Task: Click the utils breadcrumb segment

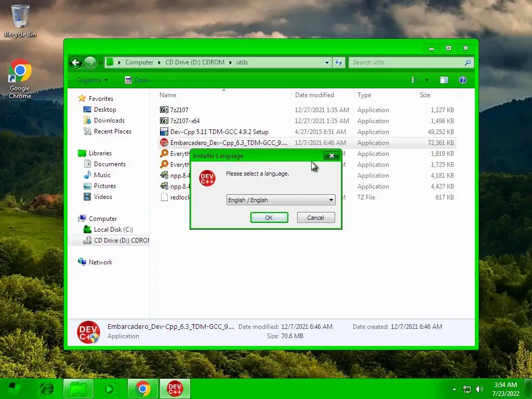Action: (x=242, y=62)
